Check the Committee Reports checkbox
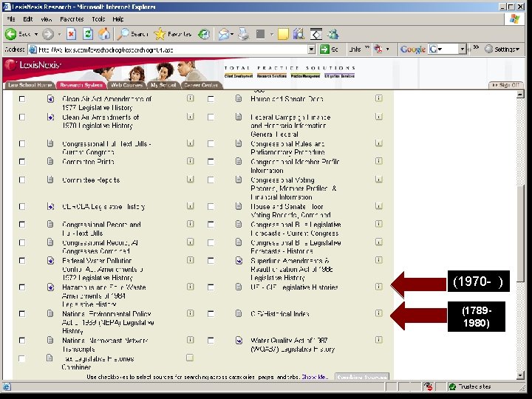The height and width of the screenshot is (399, 532). [22, 180]
